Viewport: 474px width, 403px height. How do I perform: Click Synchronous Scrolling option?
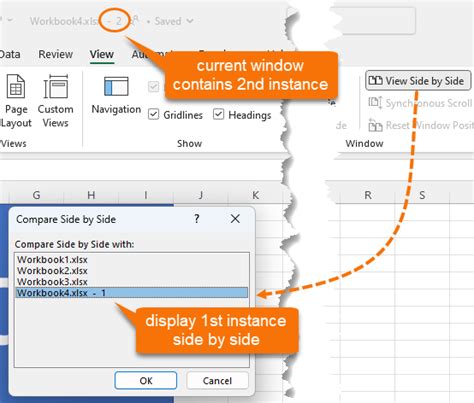[420, 103]
